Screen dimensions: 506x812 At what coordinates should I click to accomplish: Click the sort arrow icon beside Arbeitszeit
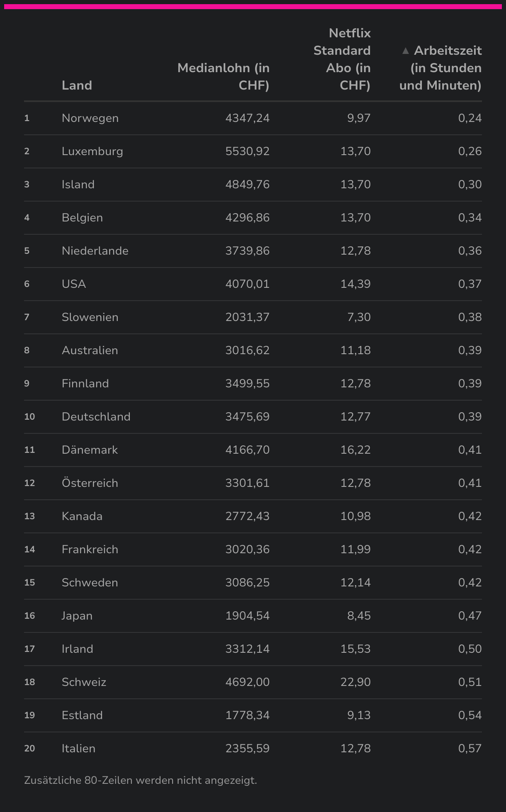click(406, 51)
